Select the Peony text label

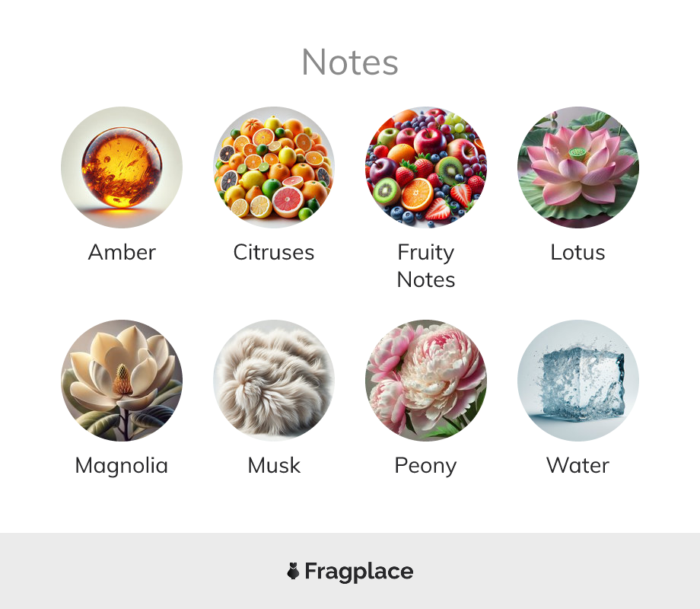pos(425,466)
